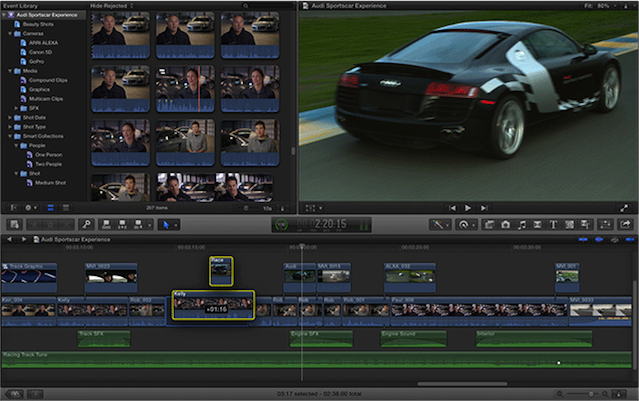Select the yellow-highlighted Kelly clip in timeline
The image size is (639, 401).
(x=214, y=305)
